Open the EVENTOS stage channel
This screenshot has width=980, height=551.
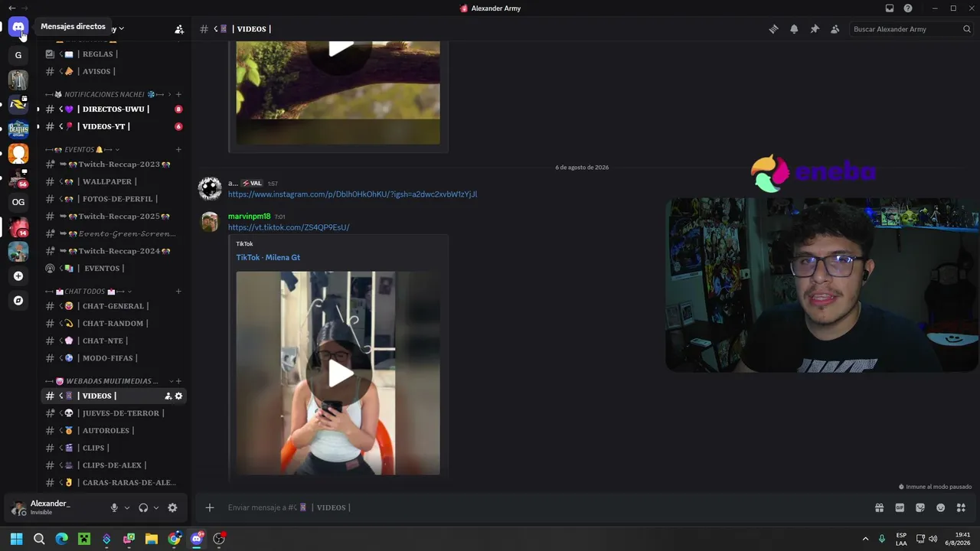pos(113,269)
